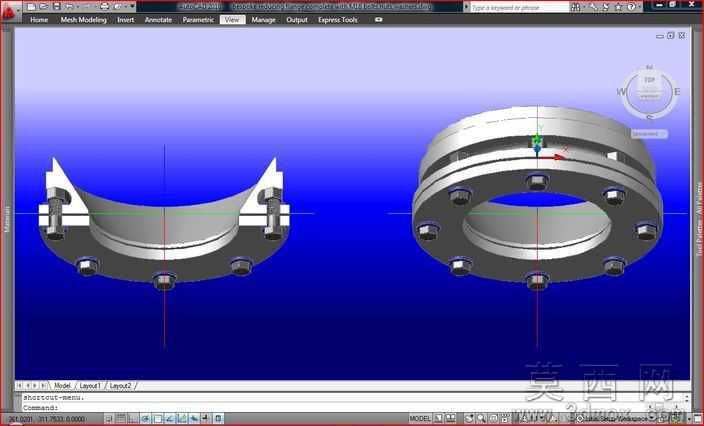704x426 pixels.
Task: Click Undo in Quick Access toolbar
Action: [x=69, y=6]
